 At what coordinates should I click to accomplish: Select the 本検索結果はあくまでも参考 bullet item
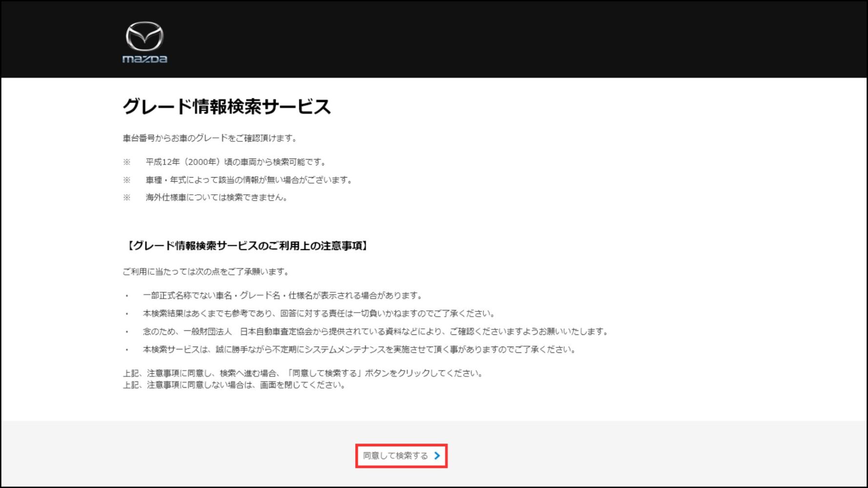click(x=319, y=314)
